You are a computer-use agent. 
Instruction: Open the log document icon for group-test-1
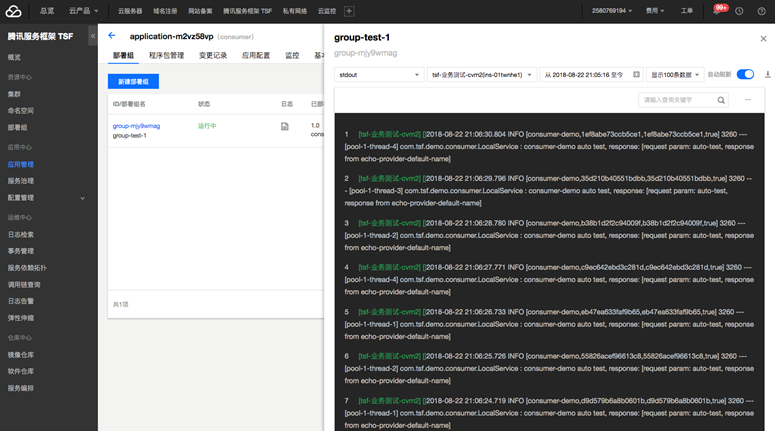coord(285,127)
